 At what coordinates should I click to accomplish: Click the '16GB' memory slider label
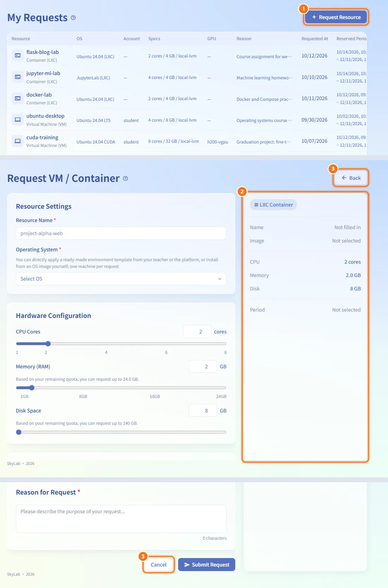155,397
